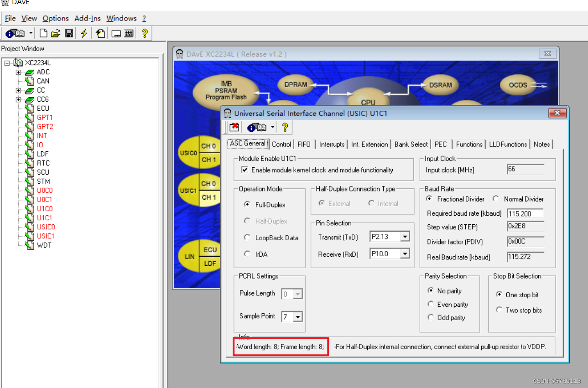Screen dimensions: 588x388
Task: Select GPT1 in the project tree
Action: click(45, 118)
